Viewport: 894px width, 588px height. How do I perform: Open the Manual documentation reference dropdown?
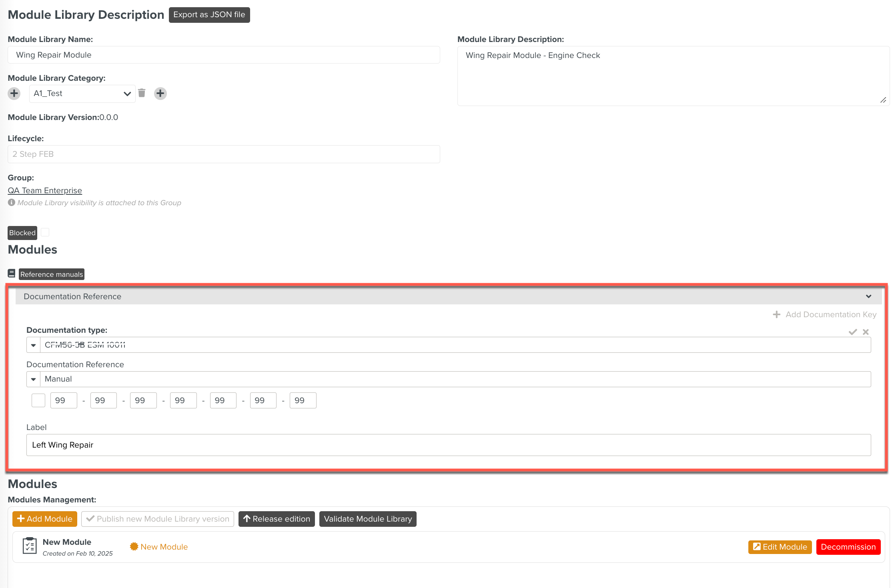34,379
